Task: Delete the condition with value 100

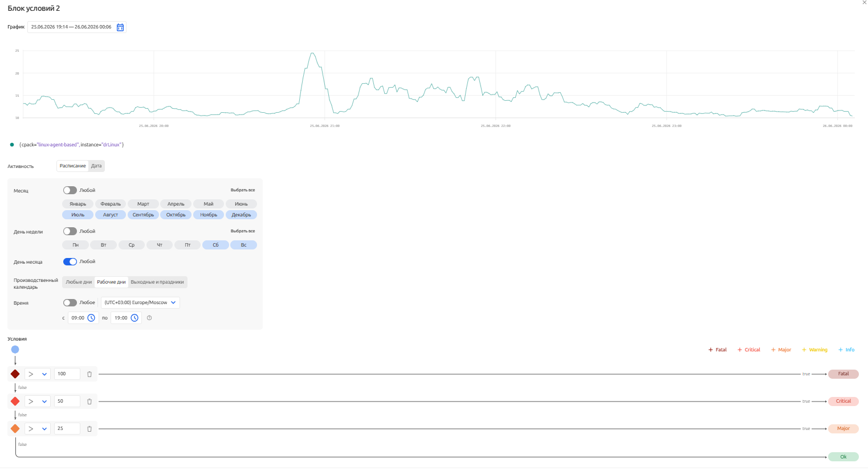Action: [x=89, y=374]
